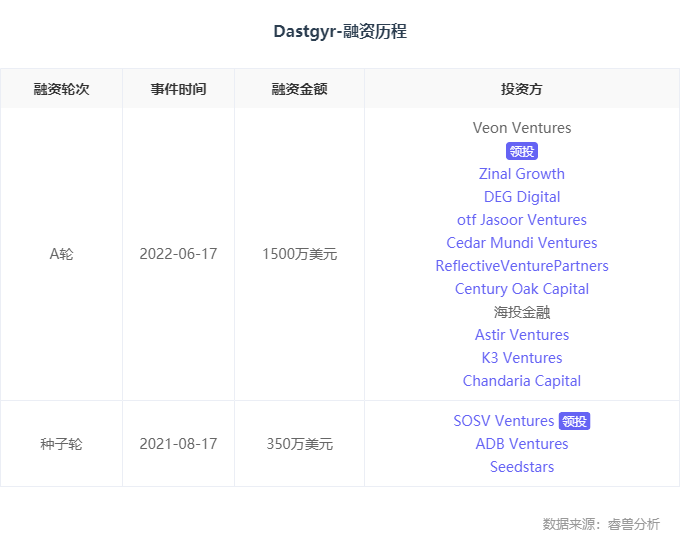Open the SOSV Ventures investor link
Screen dimensions: 680x560
tap(503, 421)
